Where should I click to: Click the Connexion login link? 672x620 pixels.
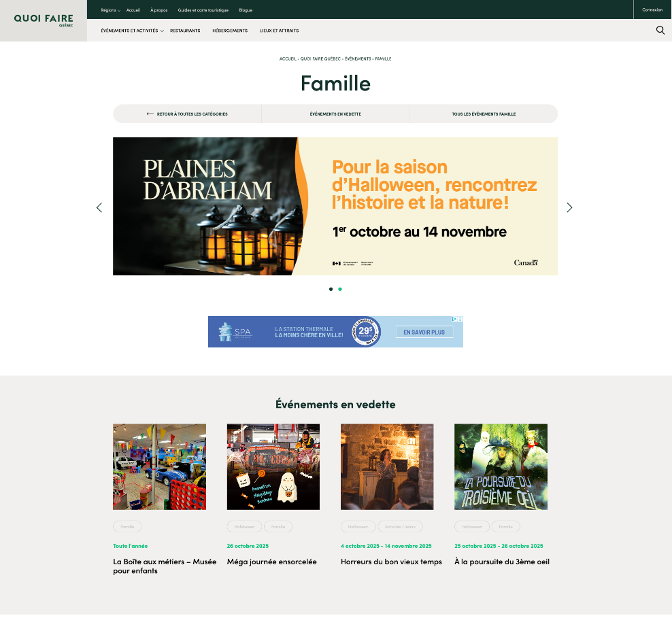(652, 10)
